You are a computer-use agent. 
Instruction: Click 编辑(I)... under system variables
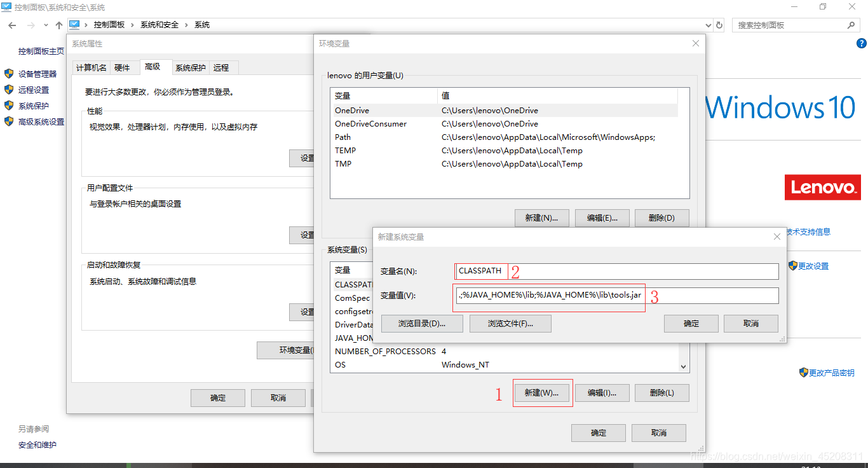click(602, 393)
